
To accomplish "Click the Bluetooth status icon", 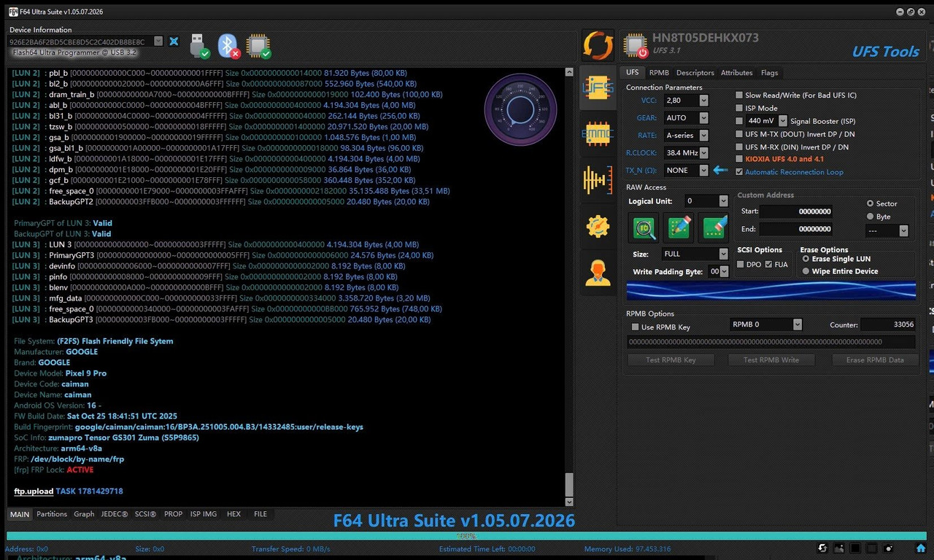I will click(230, 45).
